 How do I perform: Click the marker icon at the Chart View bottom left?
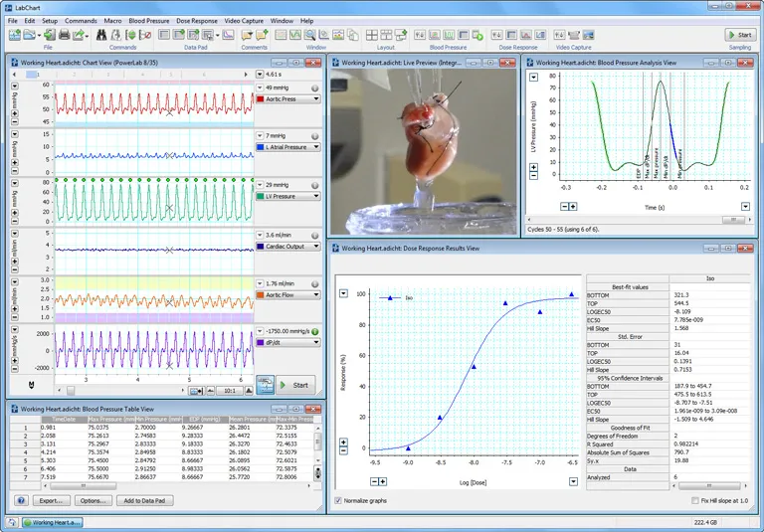tap(31, 384)
